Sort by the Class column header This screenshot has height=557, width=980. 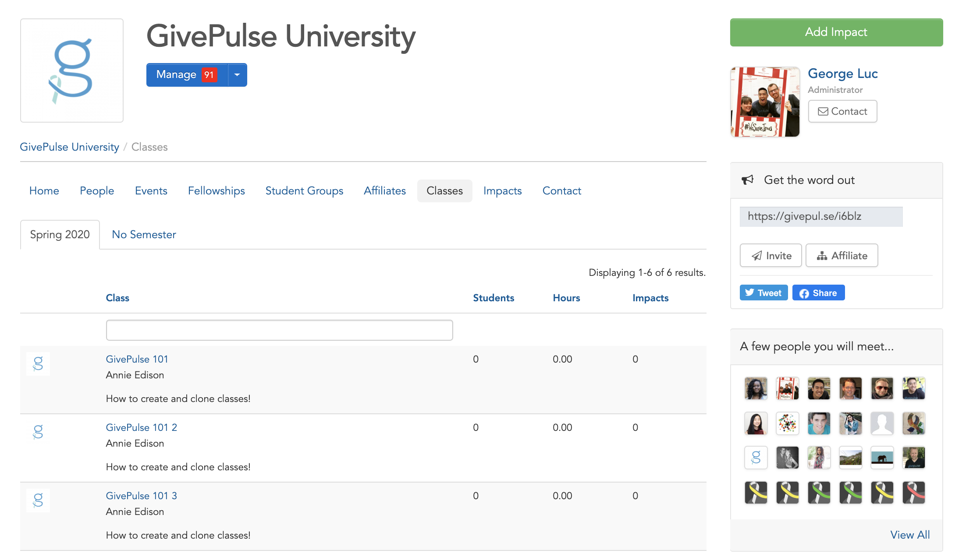[x=117, y=298]
